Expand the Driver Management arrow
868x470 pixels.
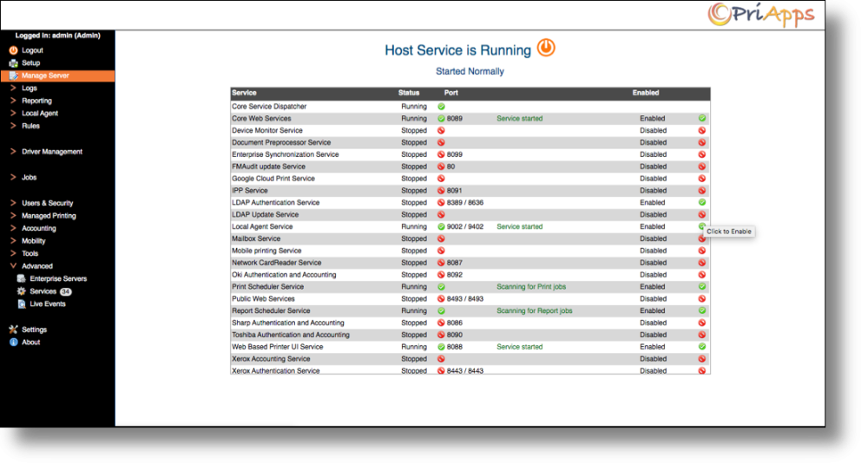click(13, 152)
